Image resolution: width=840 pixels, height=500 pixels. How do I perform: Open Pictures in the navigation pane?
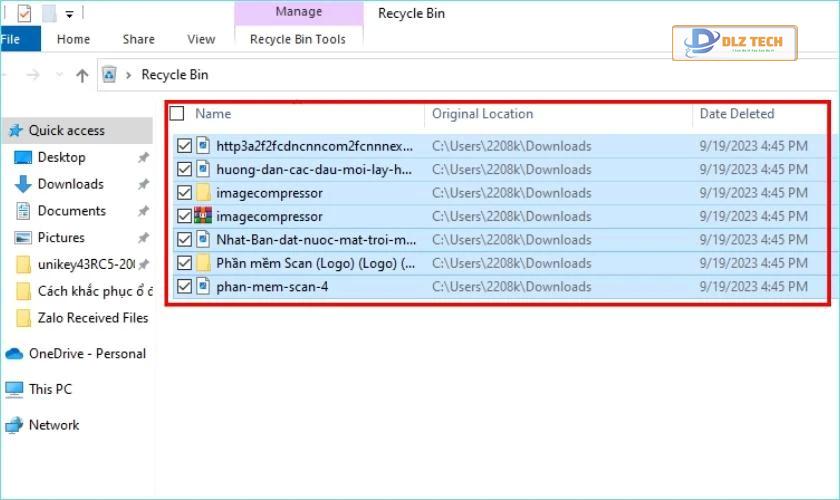[x=61, y=237]
